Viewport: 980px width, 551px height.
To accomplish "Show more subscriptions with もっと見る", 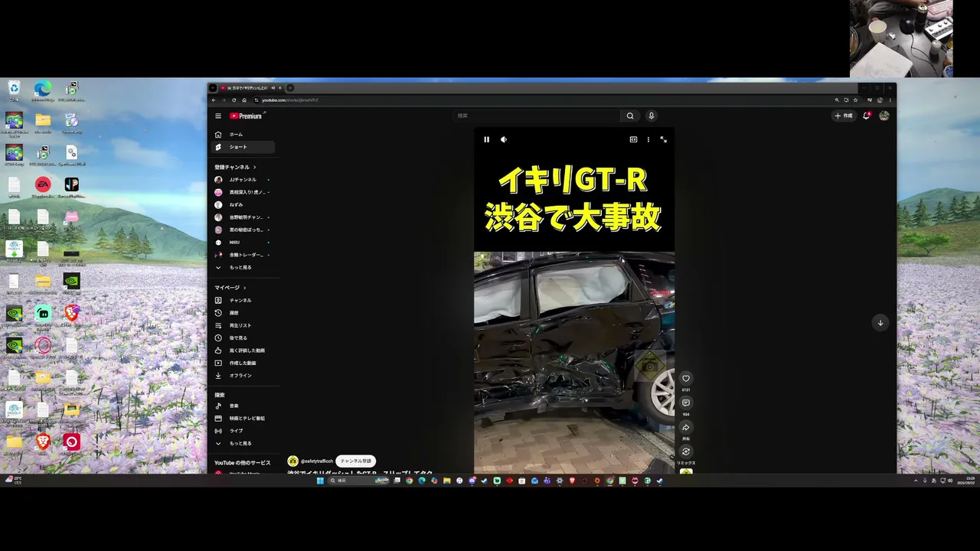I will (x=242, y=268).
